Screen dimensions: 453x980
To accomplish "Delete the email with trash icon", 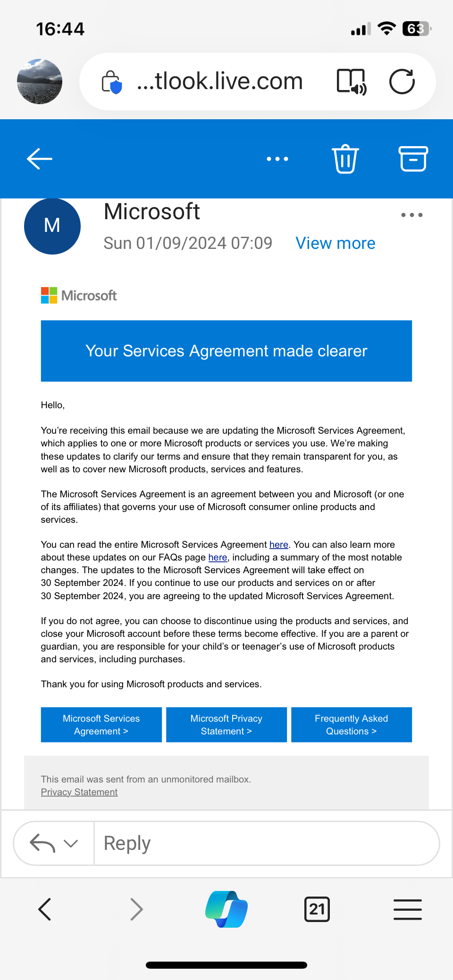I will (x=345, y=159).
